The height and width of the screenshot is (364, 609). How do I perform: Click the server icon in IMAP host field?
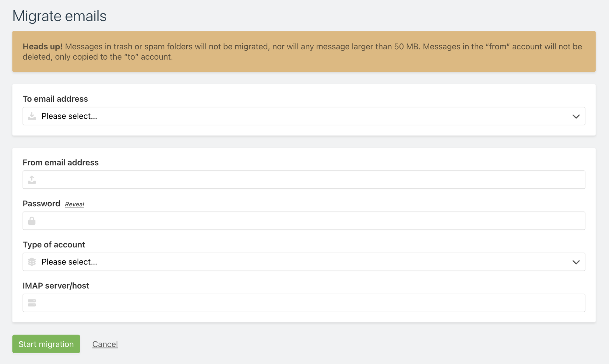tap(32, 303)
